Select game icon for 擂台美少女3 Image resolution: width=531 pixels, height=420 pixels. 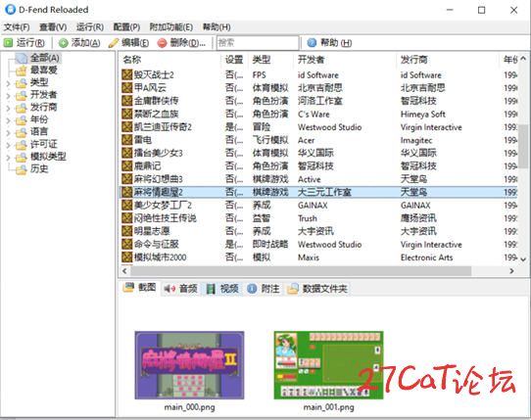(127, 153)
